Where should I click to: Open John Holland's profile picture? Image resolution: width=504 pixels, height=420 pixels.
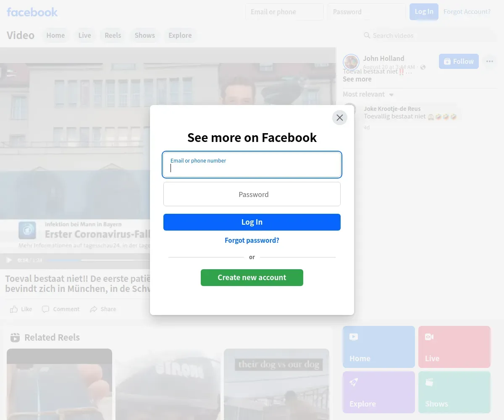pyautogui.click(x=351, y=62)
